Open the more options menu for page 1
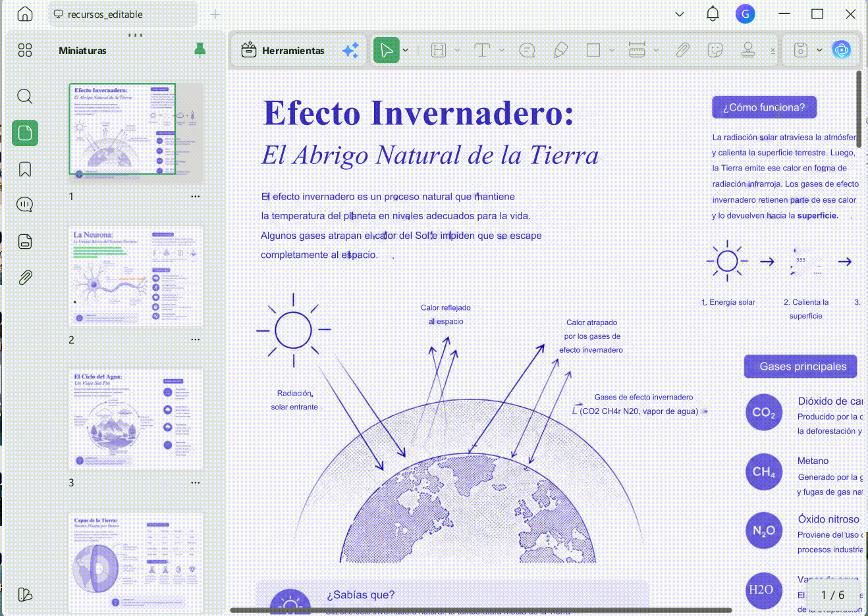This screenshot has height=616, width=868. coord(196,196)
